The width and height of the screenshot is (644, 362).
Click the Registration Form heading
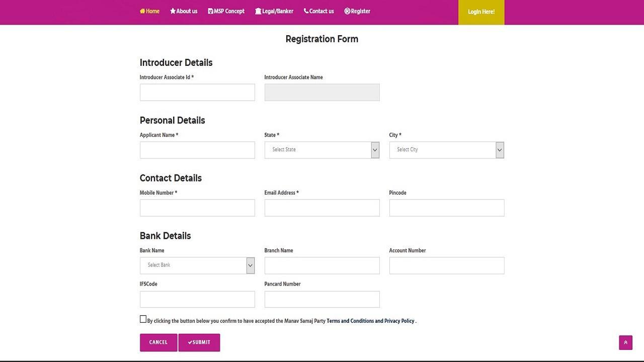(322, 39)
